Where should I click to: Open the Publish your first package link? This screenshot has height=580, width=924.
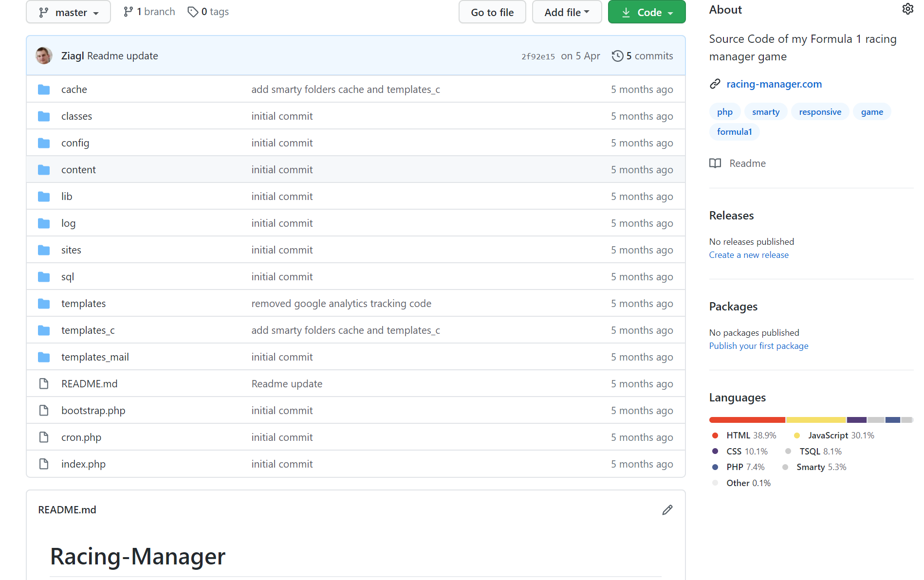[x=758, y=345]
